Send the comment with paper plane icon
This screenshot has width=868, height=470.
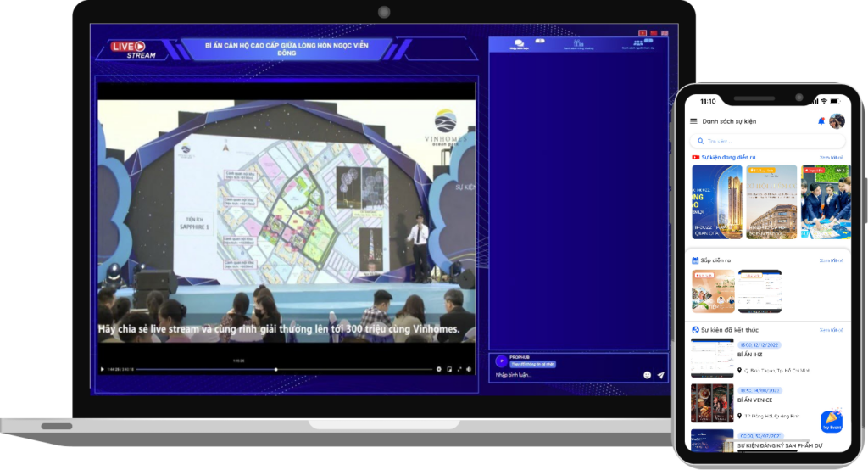pos(660,374)
